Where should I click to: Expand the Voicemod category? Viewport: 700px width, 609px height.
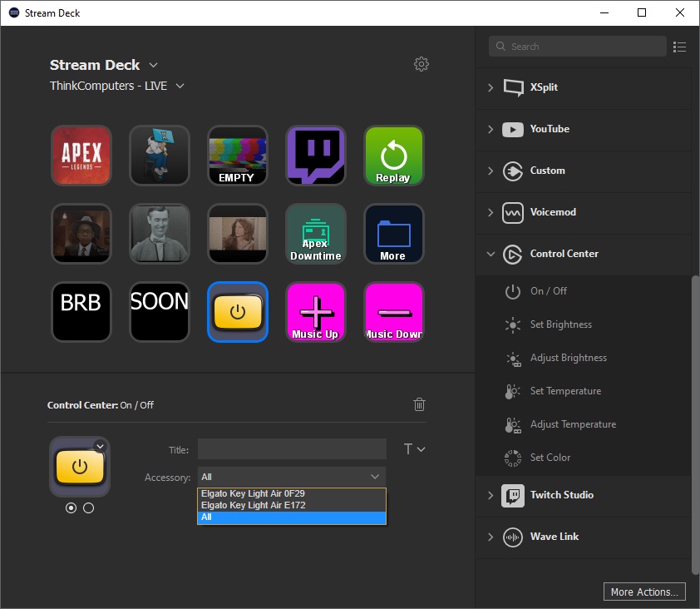pyautogui.click(x=490, y=213)
